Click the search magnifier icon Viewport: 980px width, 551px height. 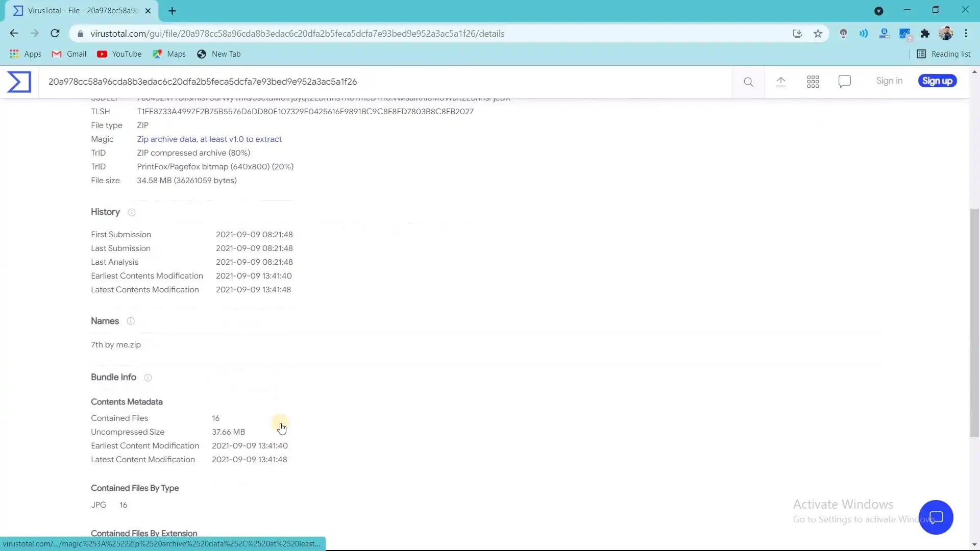(x=748, y=82)
